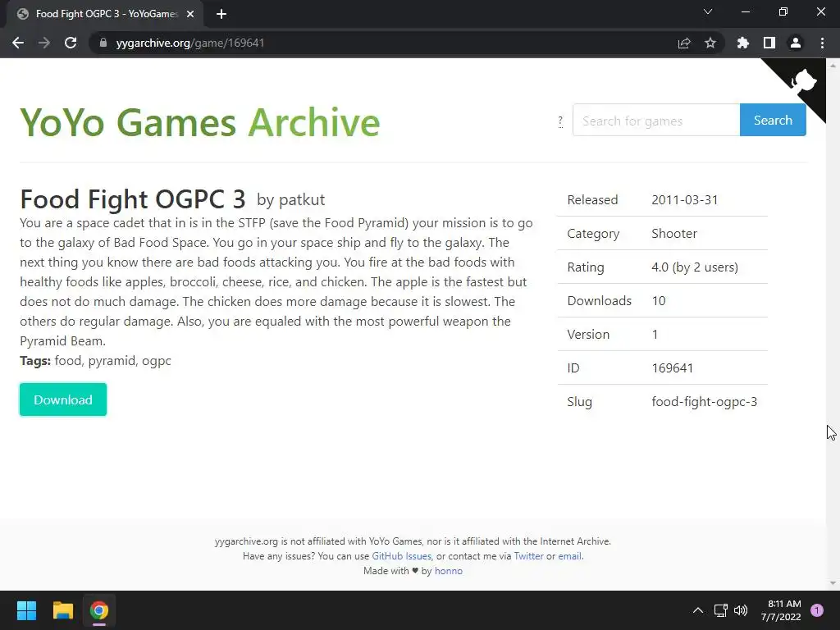840x630 pixels.
Task: Share this page using the share icon
Action: coord(684,43)
